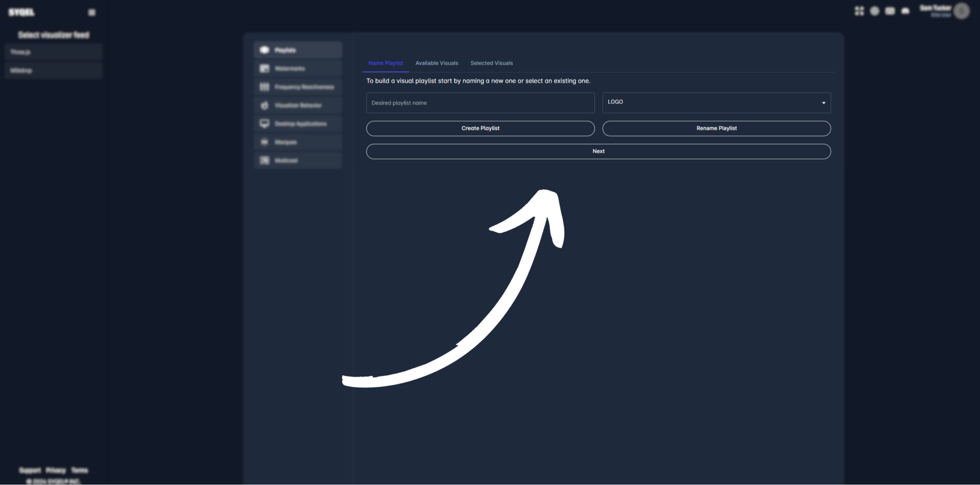Click the dropdown arrow beside LOGO

coord(824,103)
